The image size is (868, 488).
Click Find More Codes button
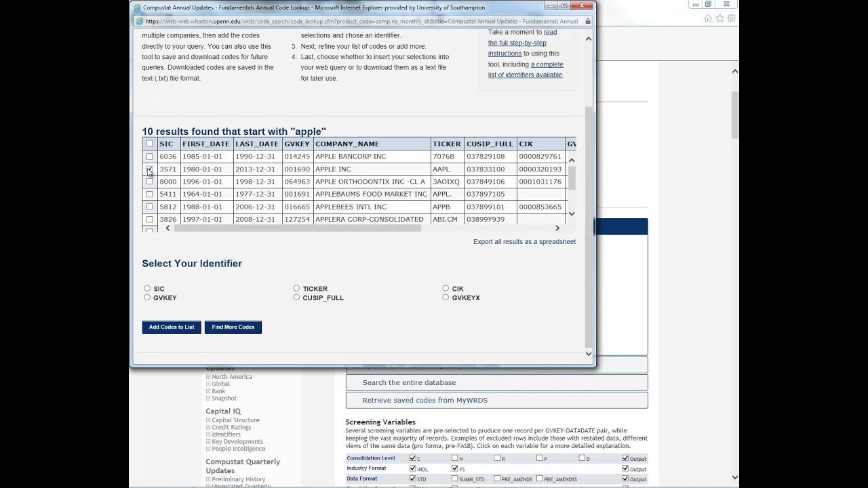(233, 327)
